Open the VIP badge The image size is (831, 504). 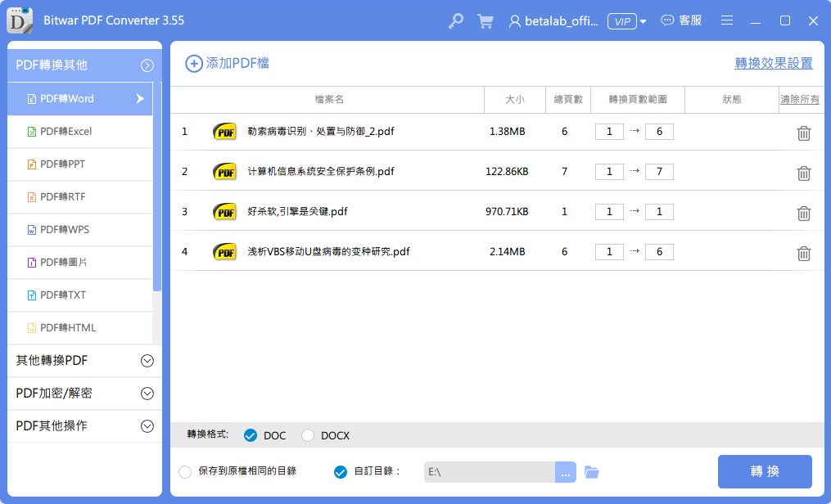point(621,21)
